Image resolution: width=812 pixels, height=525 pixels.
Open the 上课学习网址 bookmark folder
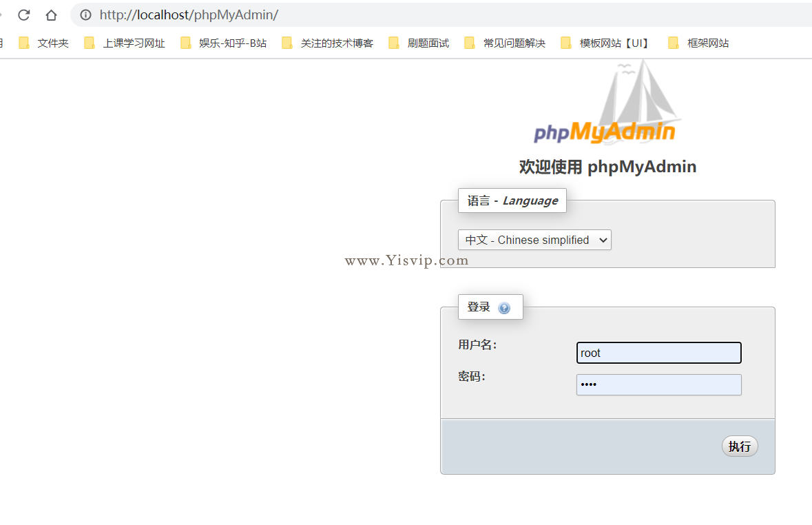[x=124, y=43]
